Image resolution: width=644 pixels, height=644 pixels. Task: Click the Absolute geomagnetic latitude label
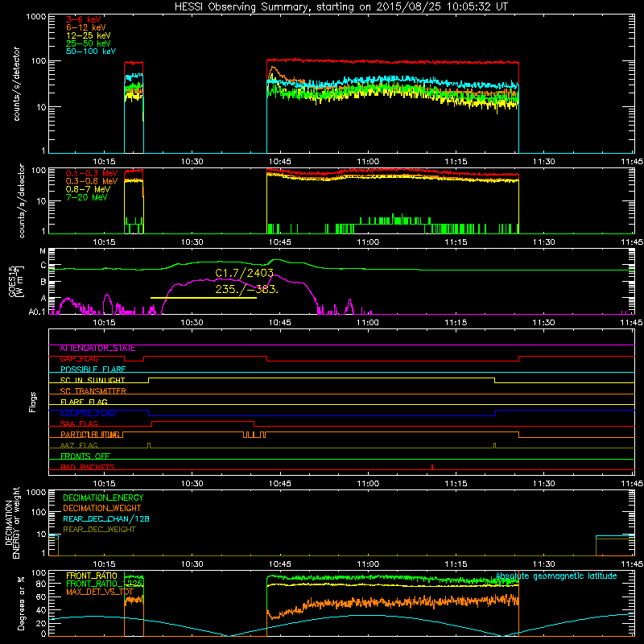pos(556,576)
